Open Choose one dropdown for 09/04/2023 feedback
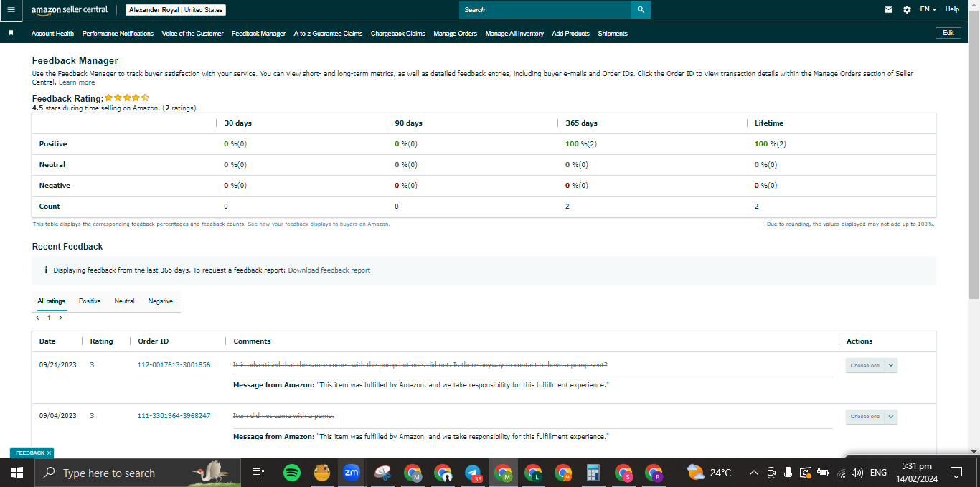980x487 pixels. pos(872,417)
